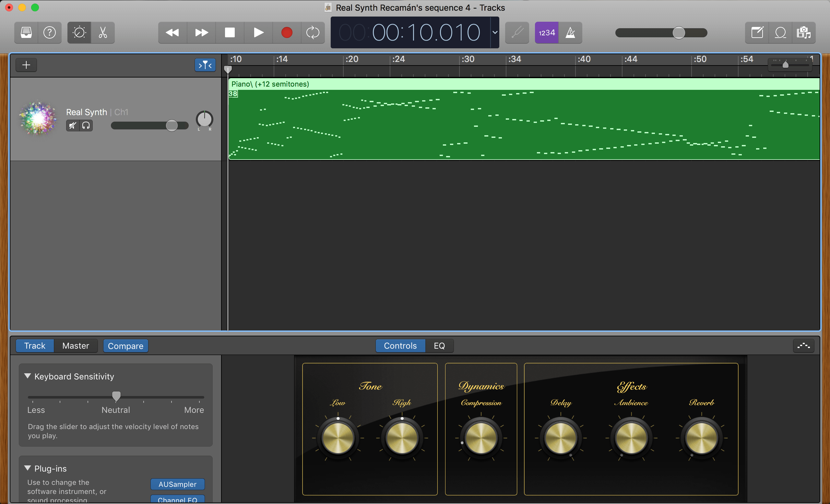Open the Loop Browser icon

coord(780,33)
